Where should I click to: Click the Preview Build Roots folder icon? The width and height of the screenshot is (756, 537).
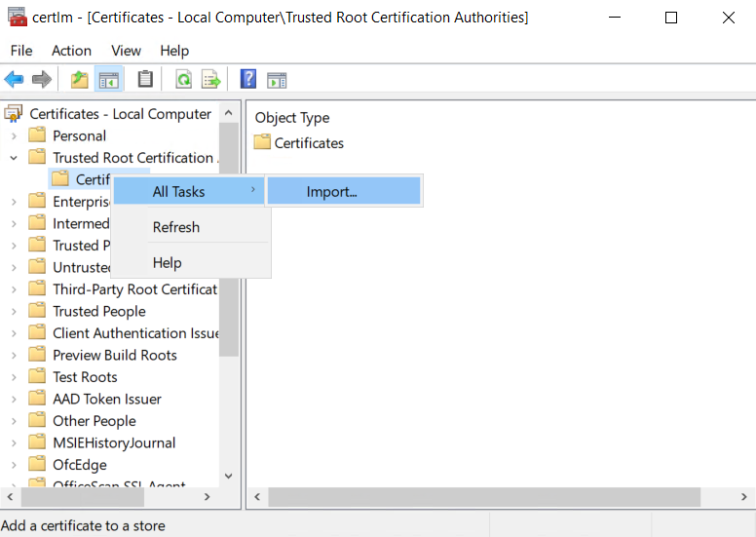(37, 355)
